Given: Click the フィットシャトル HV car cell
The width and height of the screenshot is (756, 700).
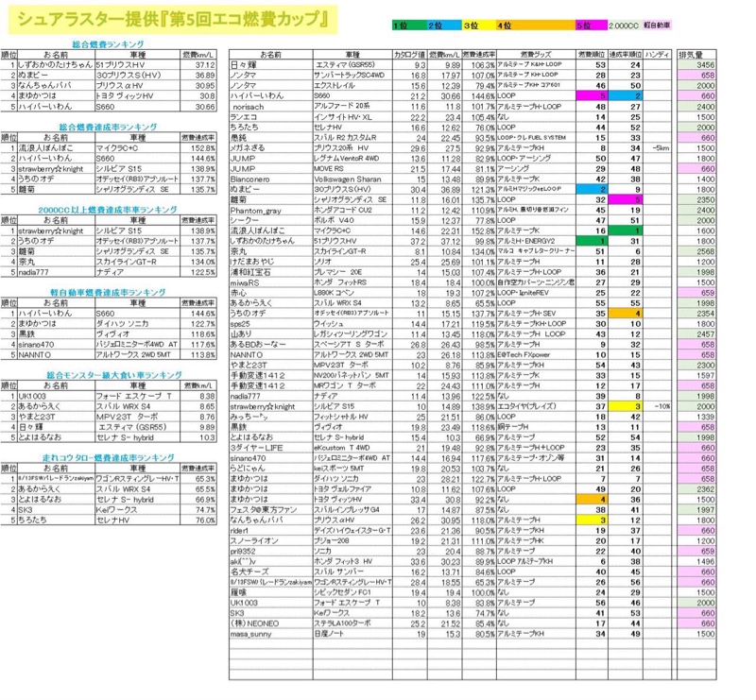Looking at the screenshot, I should [x=352, y=417].
